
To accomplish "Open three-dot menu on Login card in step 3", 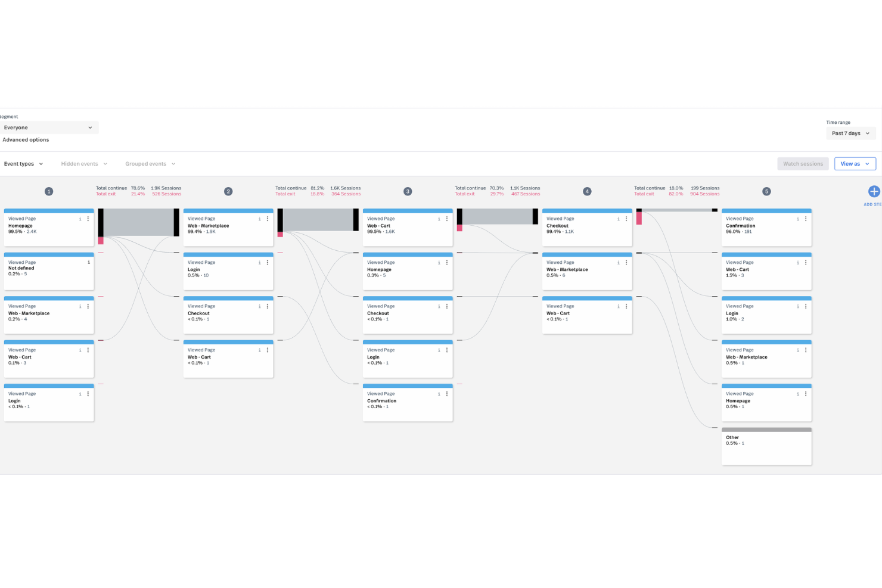I will (447, 350).
